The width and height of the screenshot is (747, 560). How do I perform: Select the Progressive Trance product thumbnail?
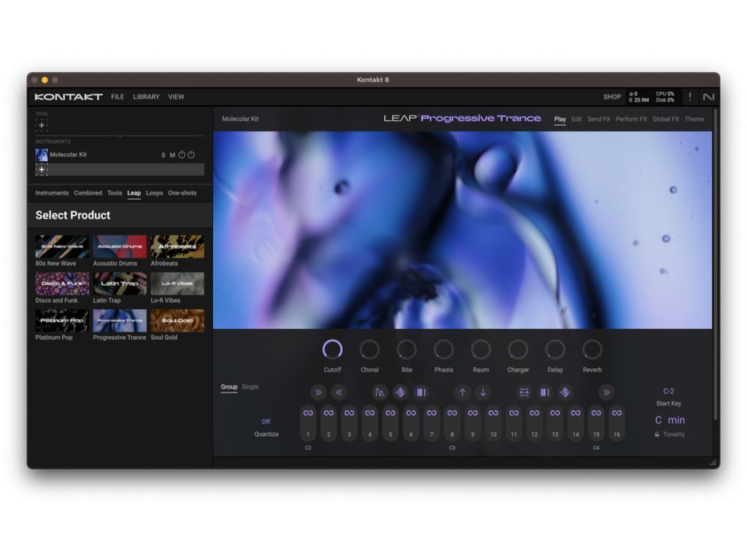tap(120, 321)
